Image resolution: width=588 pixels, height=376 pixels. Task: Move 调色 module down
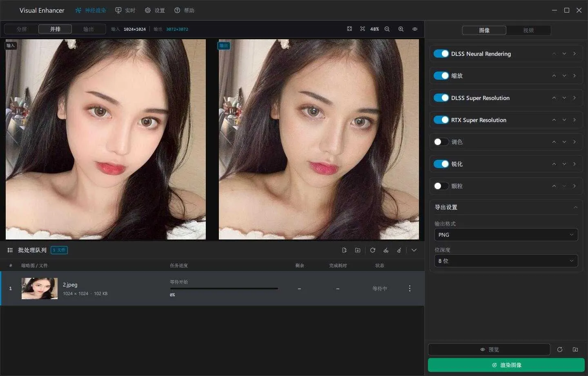point(564,142)
